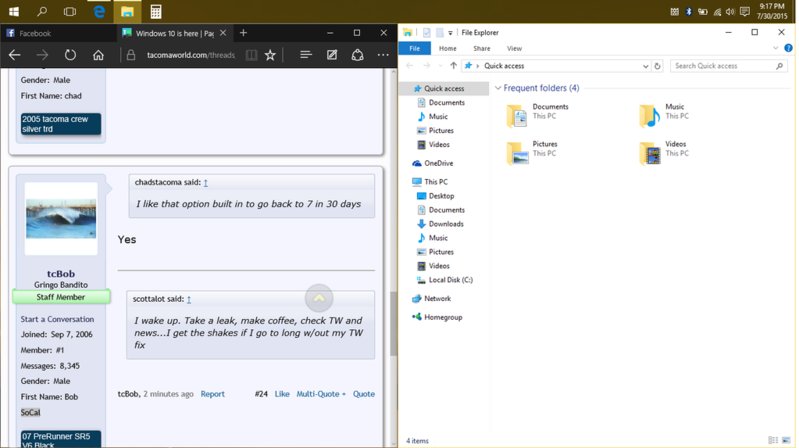Follow scottalot quote arrow link
Viewport: 799px width, 448px height.
(189, 299)
